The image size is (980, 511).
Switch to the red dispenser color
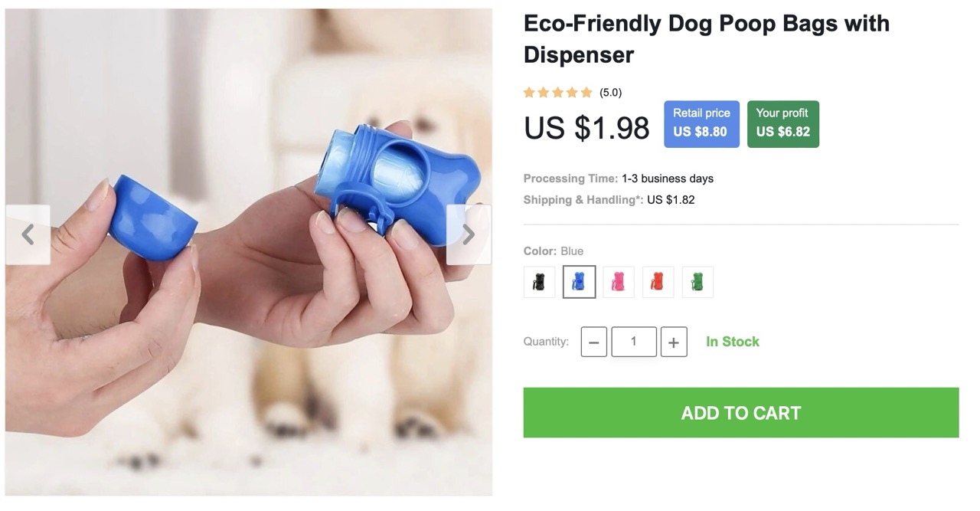pos(658,282)
